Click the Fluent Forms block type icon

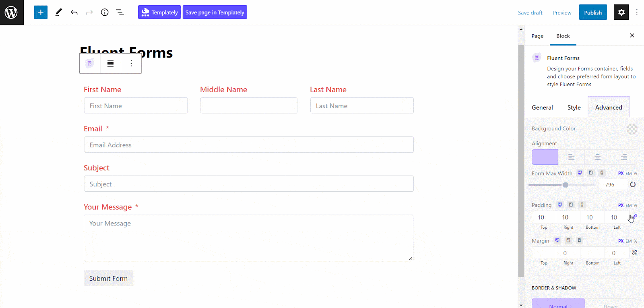click(90, 63)
